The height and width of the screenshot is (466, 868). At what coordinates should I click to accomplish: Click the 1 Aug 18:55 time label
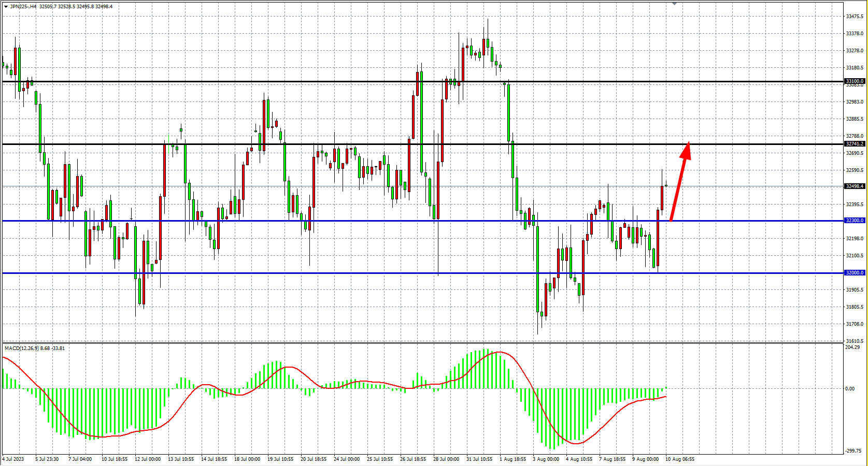[x=513, y=459]
